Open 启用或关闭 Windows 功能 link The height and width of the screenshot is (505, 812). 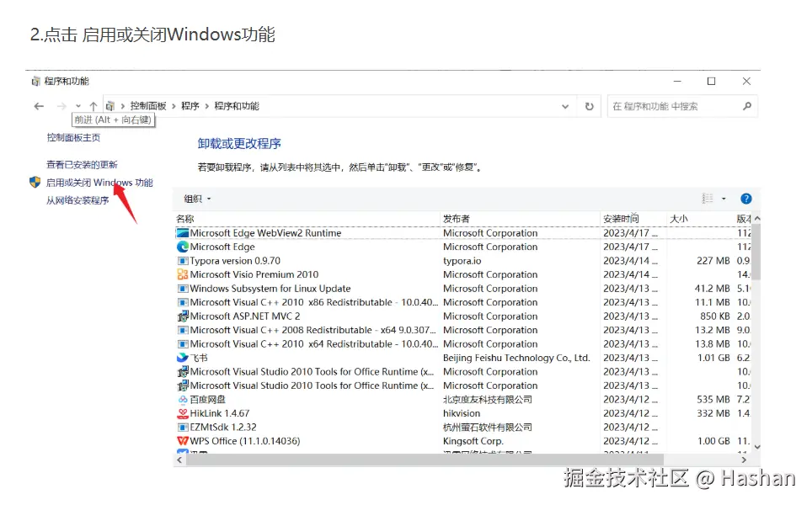99,183
